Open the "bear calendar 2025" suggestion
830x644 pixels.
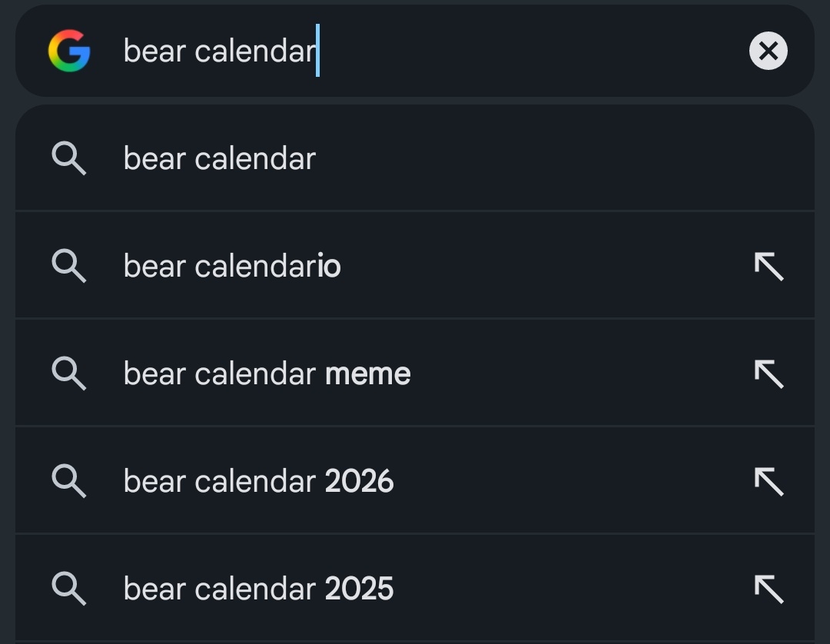click(258, 589)
